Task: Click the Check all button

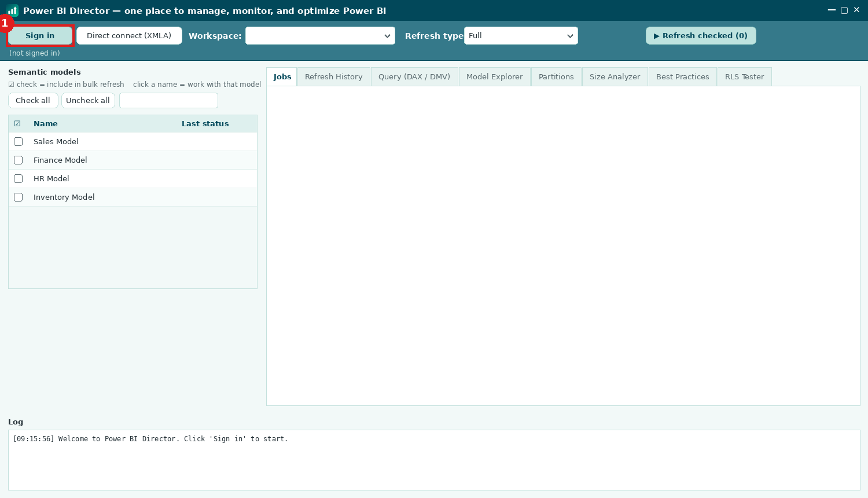Action: [x=33, y=101]
